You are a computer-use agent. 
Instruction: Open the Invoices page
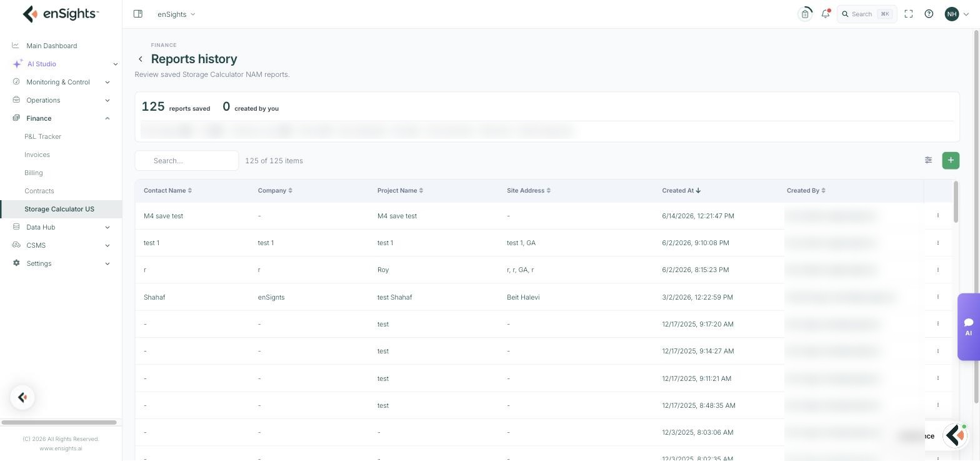37,155
